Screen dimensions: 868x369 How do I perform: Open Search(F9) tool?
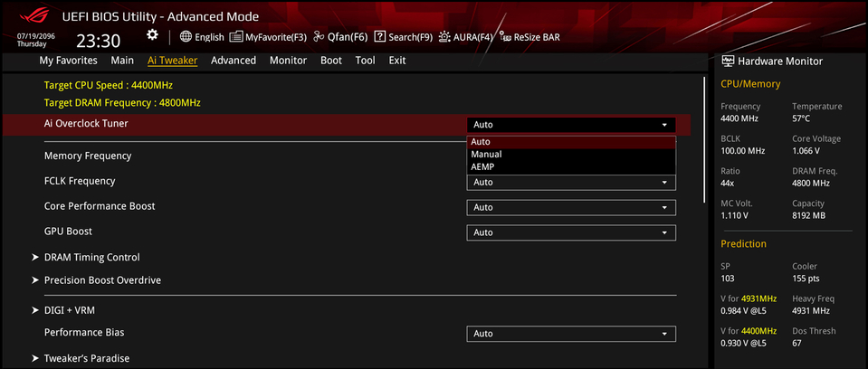click(404, 37)
